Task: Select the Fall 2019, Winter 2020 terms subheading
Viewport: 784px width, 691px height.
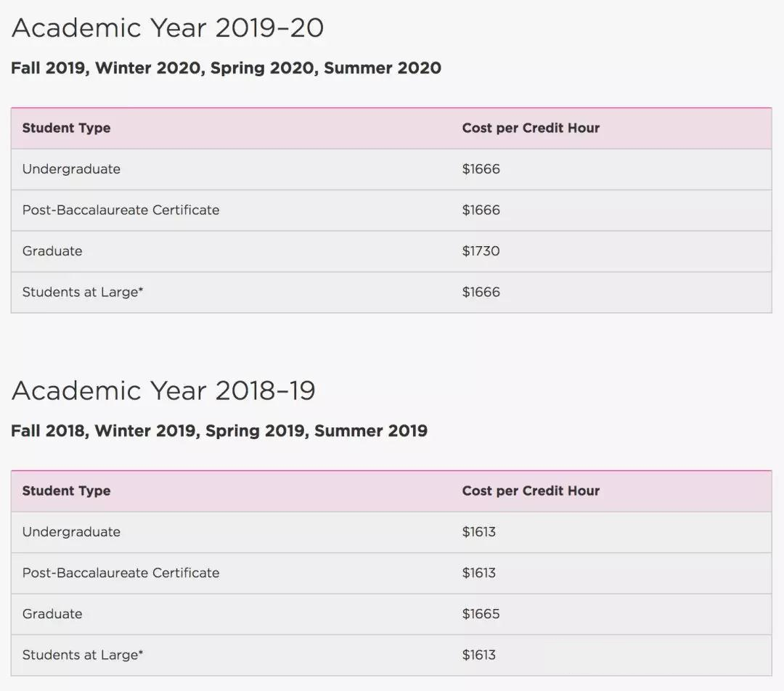Action: click(x=226, y=68)
